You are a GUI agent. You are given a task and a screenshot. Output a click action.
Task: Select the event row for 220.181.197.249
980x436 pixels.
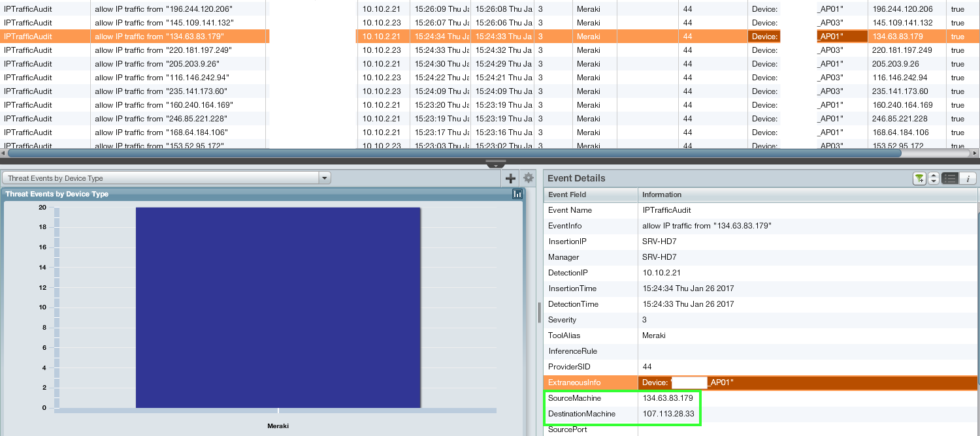click(x=490, y=50)
